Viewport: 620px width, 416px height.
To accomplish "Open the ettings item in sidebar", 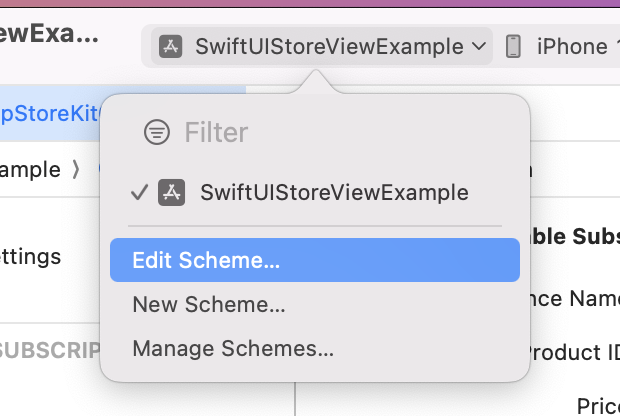I will 30,257.
